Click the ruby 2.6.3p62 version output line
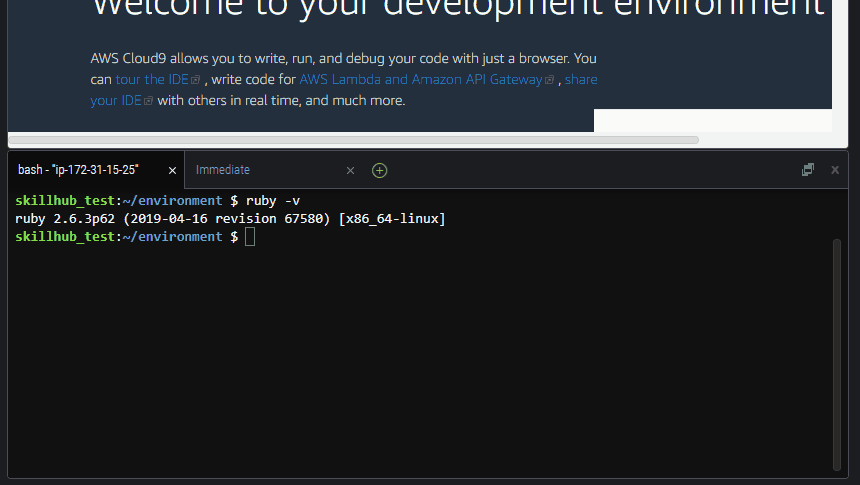860x485 pixels. 230,219
